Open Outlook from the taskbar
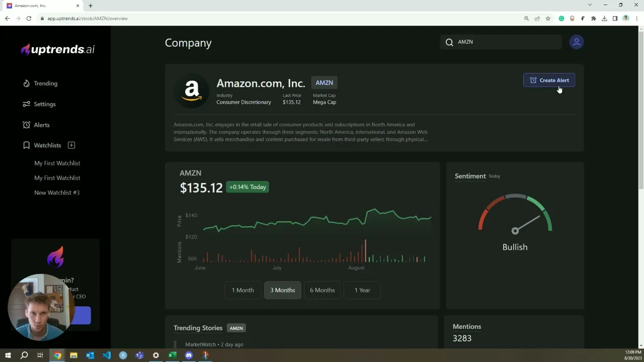 click(90, 355)
